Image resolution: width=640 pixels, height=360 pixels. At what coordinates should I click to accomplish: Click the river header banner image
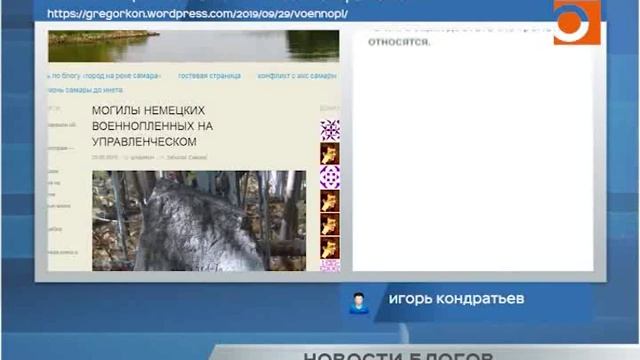193,46
